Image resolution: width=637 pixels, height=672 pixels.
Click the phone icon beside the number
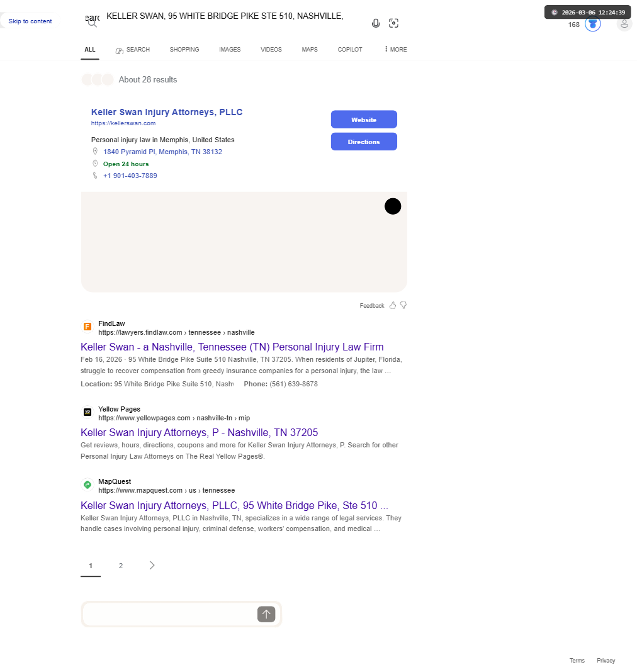95,176
